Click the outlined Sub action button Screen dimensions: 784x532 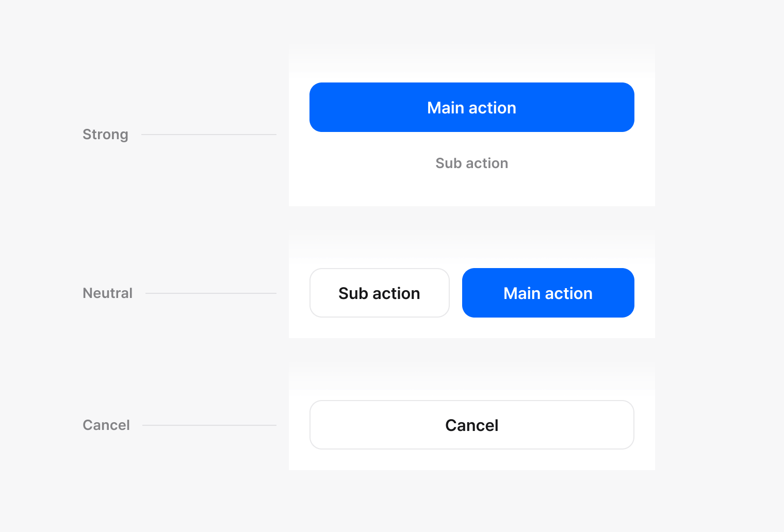tap(379, 293)
